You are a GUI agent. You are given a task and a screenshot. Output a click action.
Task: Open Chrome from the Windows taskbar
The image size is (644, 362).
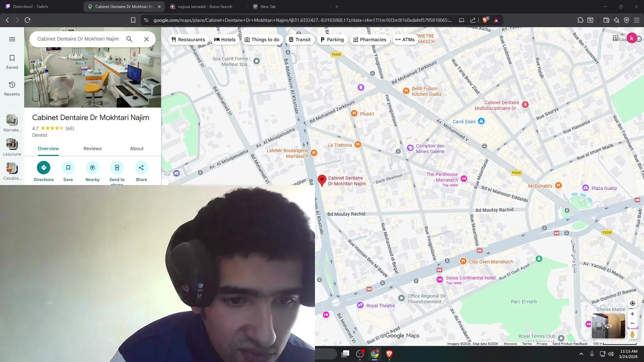click(x=375, y=354)
